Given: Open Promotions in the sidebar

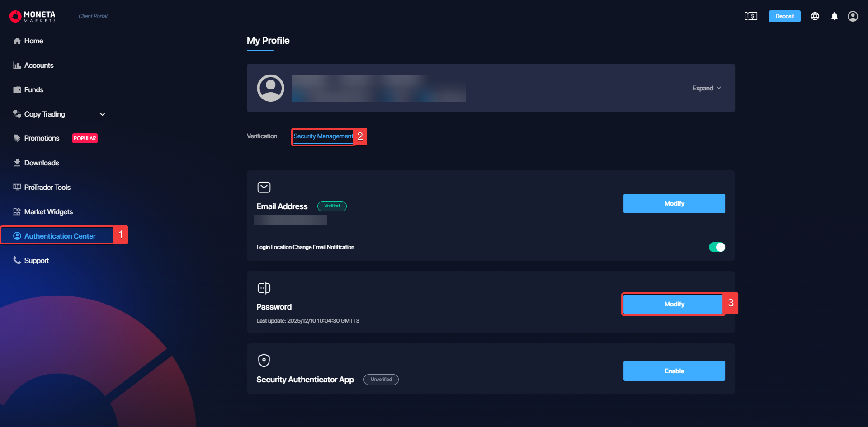Looking at the screenshot, I should 42,138.
